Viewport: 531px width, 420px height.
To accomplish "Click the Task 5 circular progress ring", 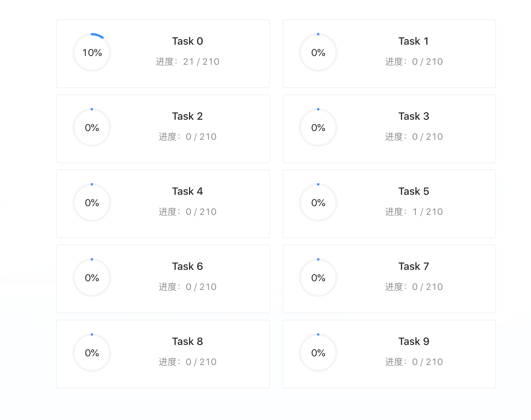I will click(x=318, y=203).
